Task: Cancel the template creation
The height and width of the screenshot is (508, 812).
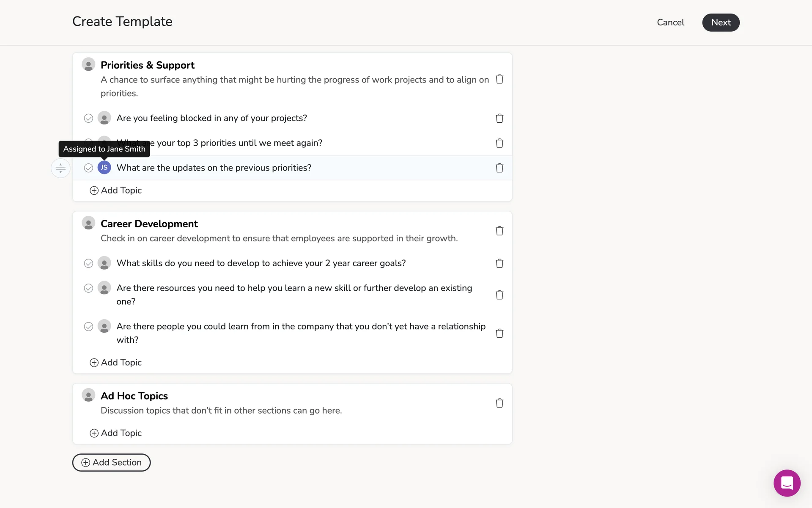Action: (670, 22)
